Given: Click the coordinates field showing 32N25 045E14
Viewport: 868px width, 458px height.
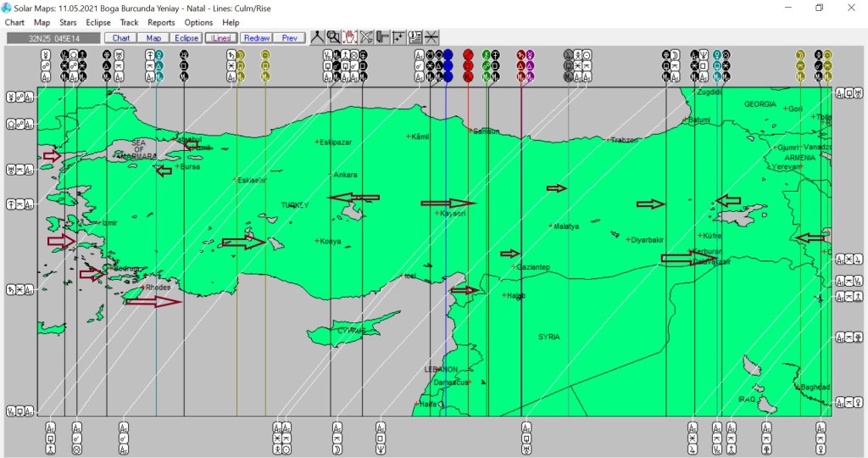Looking at the screenshot, I should click(x=53, y=38).
